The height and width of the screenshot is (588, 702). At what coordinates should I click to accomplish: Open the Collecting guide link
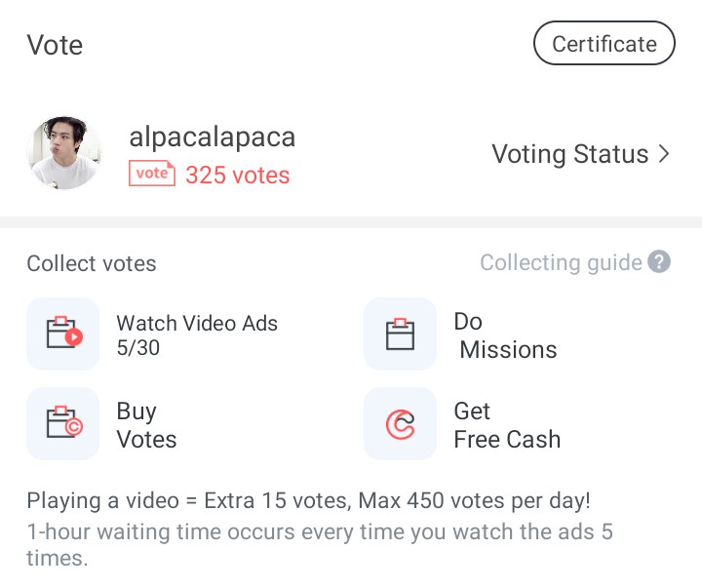(x=561, y=262)
